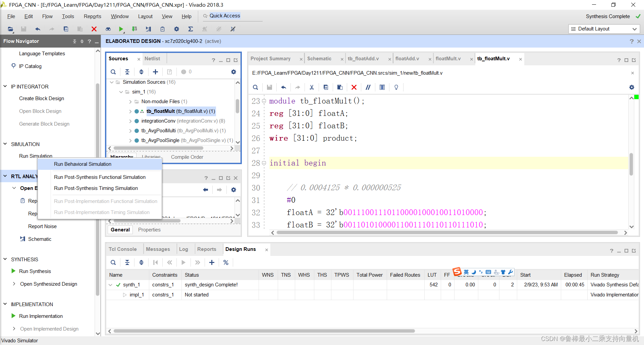Click the Undo arrow in main toolbar
644x345 pixels.
point(38,29)
